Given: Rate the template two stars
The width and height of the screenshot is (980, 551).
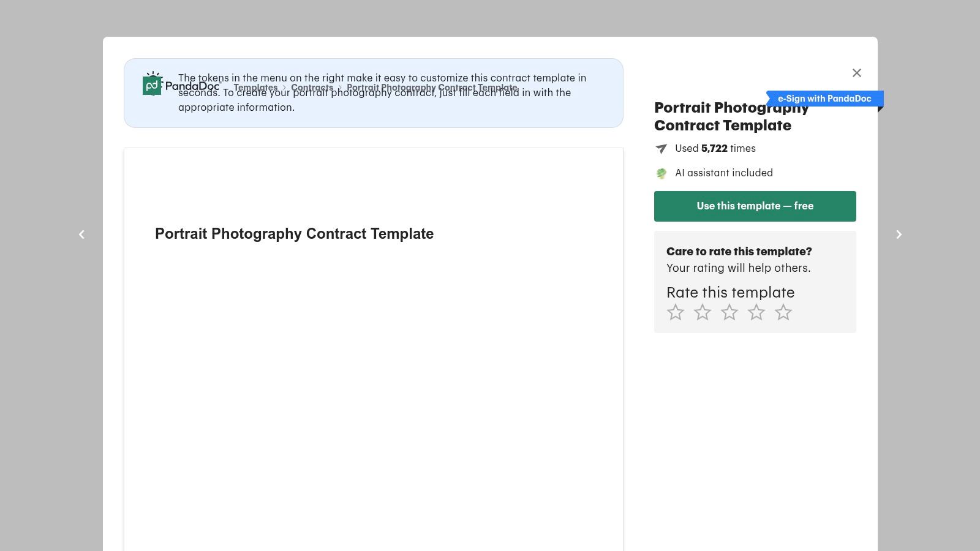Looking at the screenshot, I should click(703, 312).
